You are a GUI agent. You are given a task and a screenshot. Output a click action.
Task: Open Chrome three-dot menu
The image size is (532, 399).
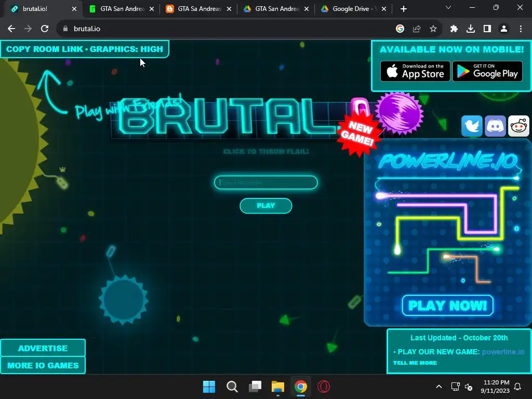[521, 29]
